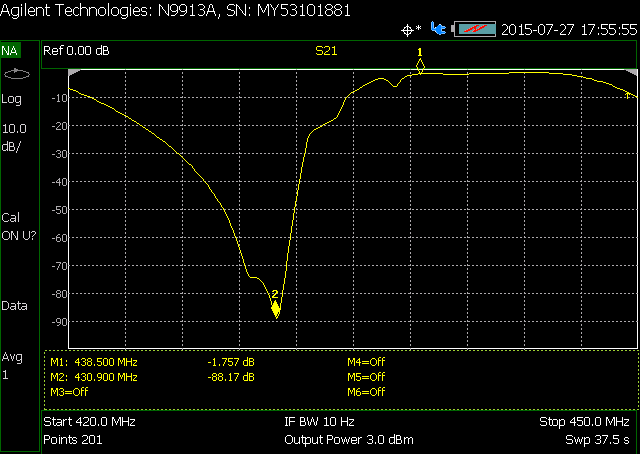Toggle the Log format setting
640x454 pixels.
tap(12, 99)
